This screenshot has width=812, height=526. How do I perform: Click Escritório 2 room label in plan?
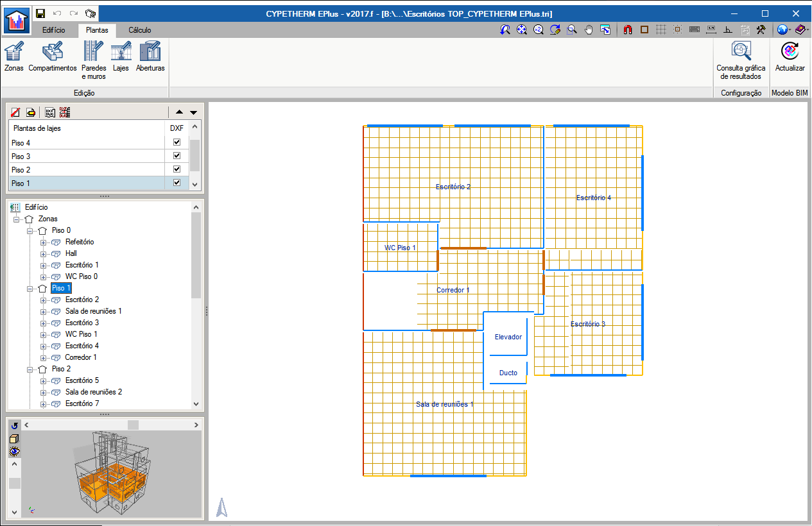[x=453, y=187]
